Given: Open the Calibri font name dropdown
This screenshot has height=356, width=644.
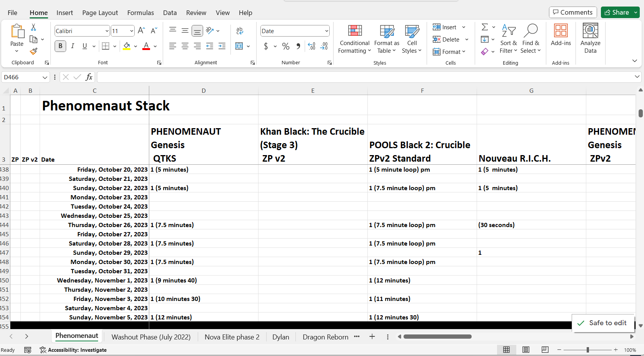Looking at the screenshot, I should (107, 31).
